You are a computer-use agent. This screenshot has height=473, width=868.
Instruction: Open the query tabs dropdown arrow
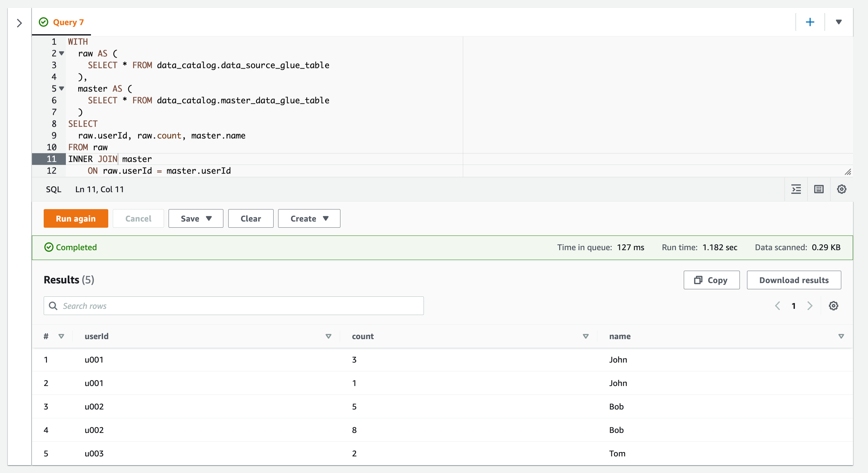coord(839,22)
